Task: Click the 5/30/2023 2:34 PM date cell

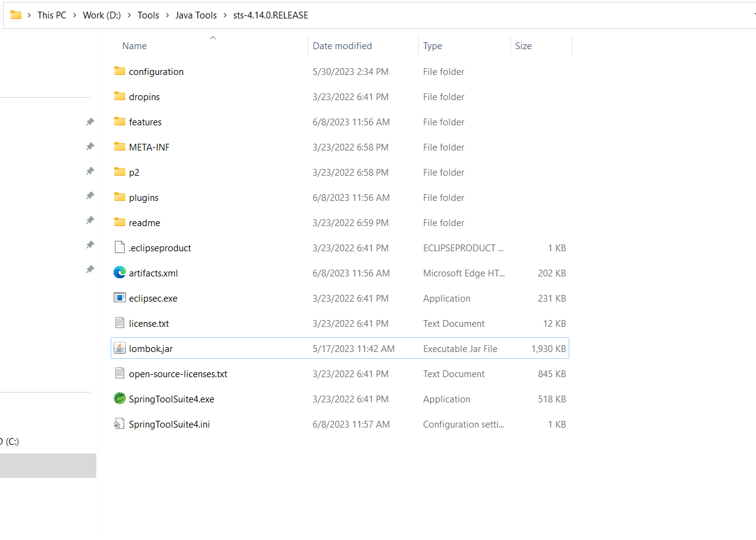Action: tap(351, 72)
